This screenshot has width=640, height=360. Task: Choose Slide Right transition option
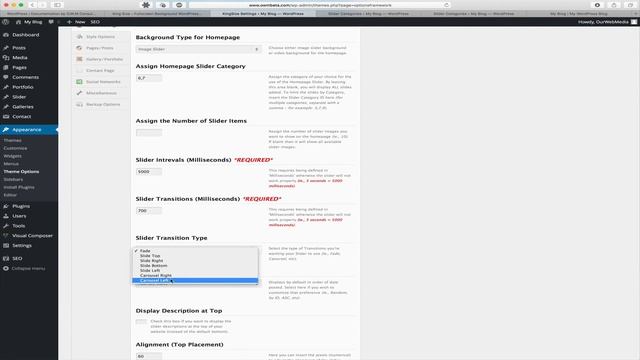(x=195, y=260)
